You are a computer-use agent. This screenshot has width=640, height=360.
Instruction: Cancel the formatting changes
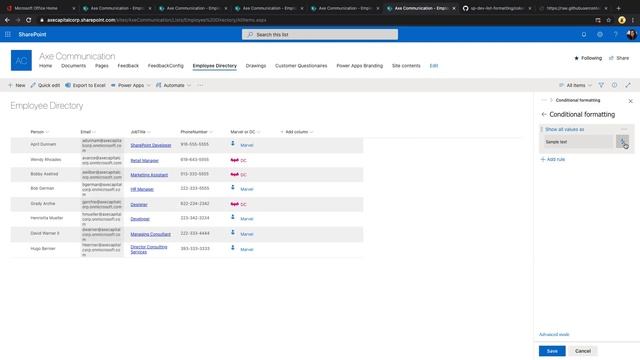583,351
